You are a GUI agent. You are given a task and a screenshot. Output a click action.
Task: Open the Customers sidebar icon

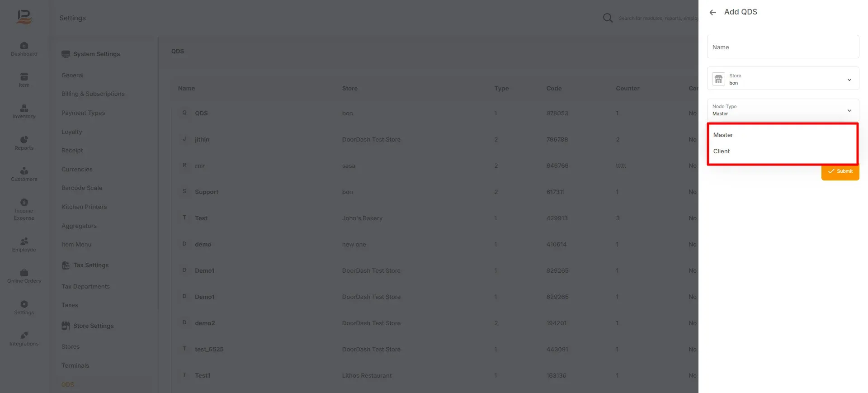[24, 171]
